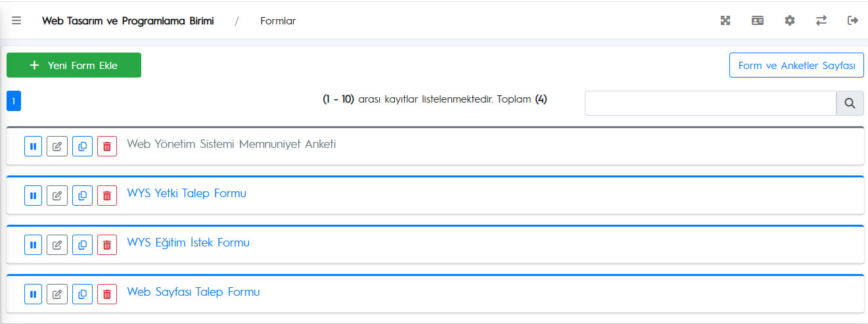
Task: Log out using the exit icon
Action: click(x=853, y=20)
